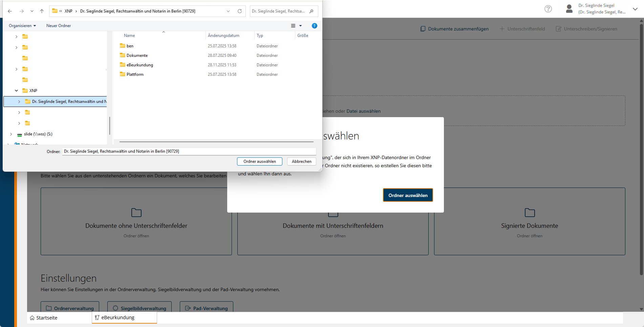Screen dimensions: 644x327
Task: Click Neuer Ordner in toolbar
Action: [x=59, y=26]
